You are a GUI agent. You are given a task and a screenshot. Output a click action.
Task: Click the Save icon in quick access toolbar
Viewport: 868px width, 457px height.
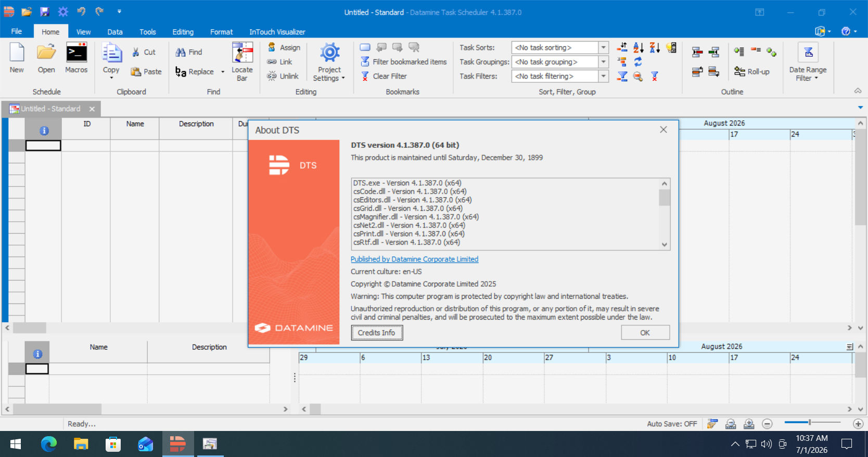(45, 11)
